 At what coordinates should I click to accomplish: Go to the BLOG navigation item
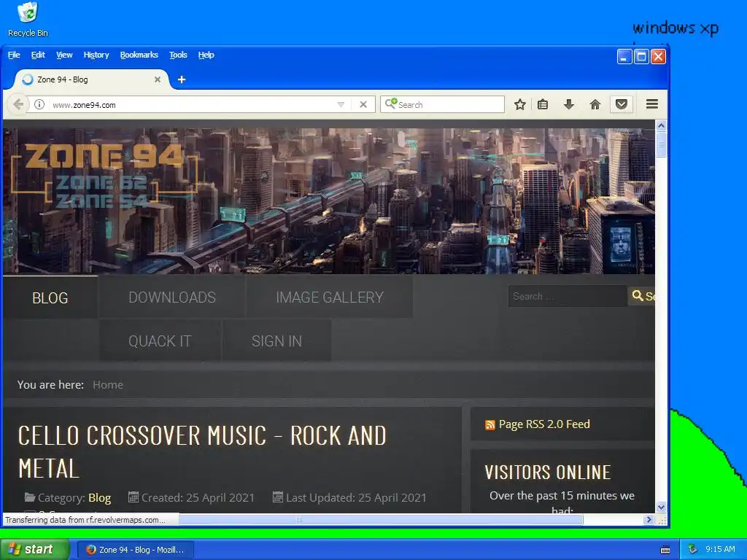tap(50, 297)
